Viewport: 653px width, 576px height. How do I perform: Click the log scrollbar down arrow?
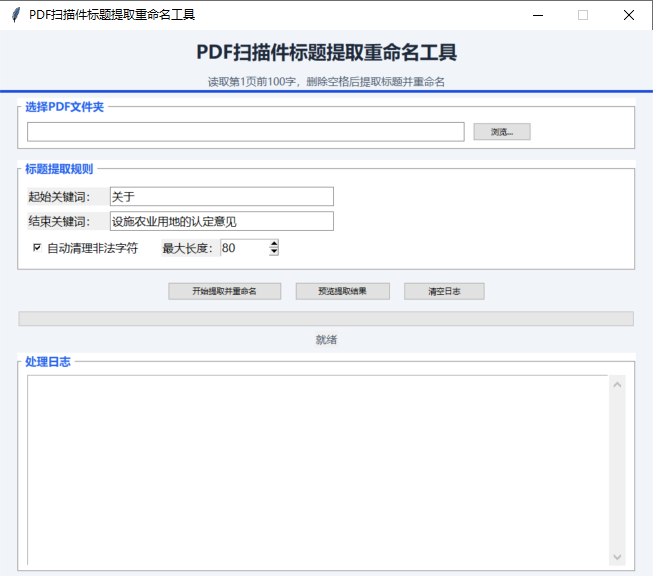[617, 557]
